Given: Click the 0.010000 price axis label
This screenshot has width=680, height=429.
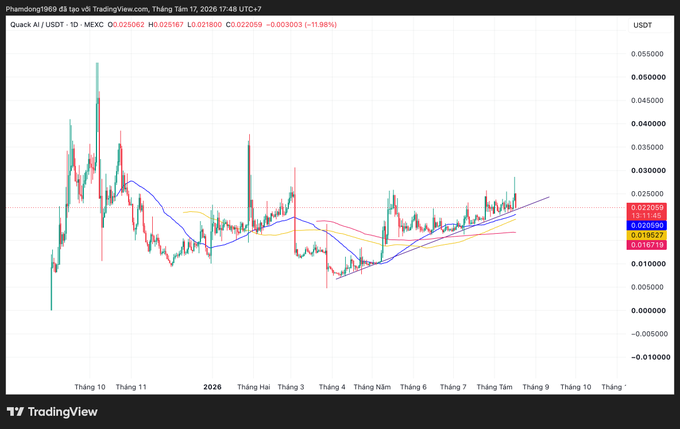Looking at the screenshot, I should [x=648, y=264].
